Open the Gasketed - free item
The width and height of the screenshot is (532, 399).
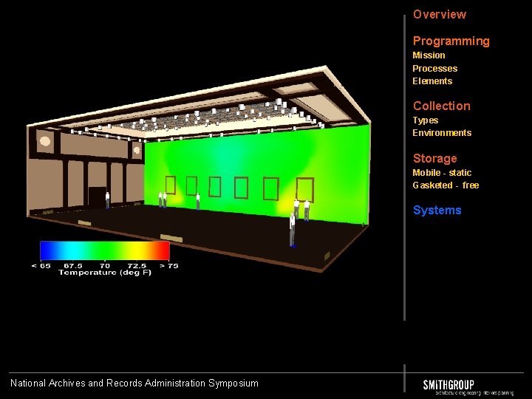[446, 185]
